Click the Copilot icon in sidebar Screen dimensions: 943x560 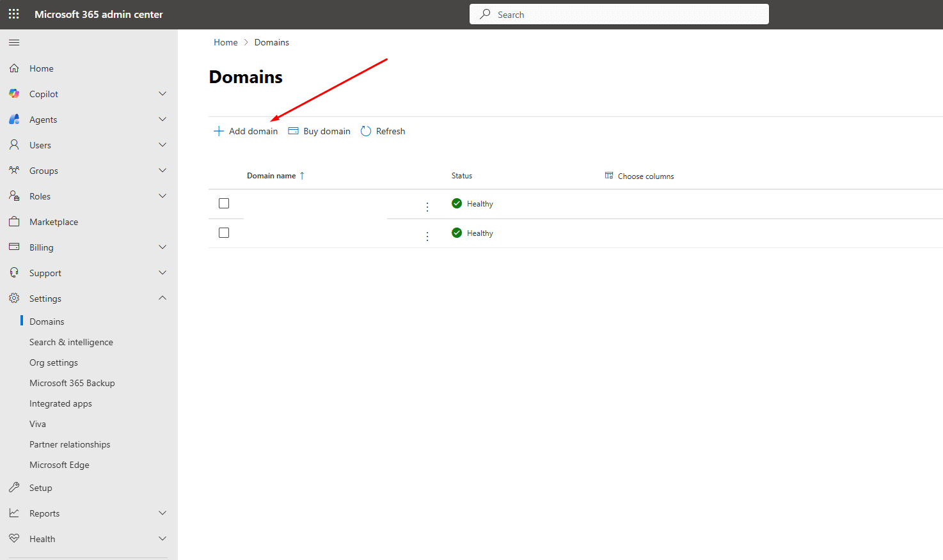tap(14, 94)
